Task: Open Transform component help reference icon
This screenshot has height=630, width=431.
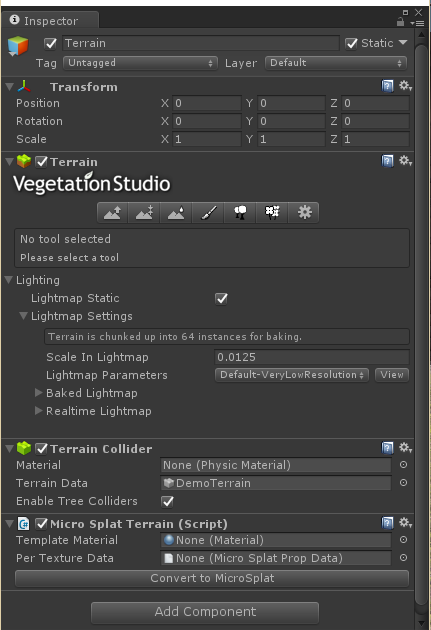Action: (387, 86)
